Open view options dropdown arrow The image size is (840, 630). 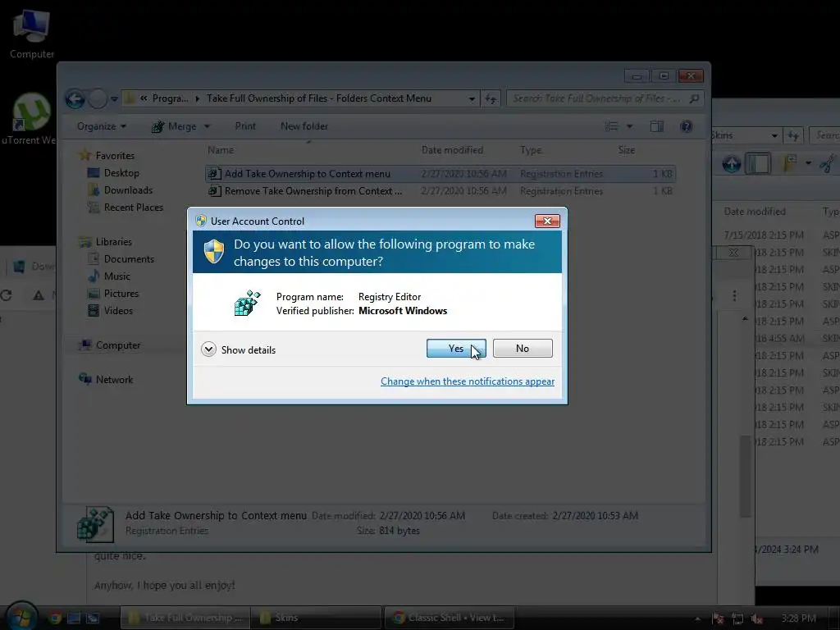pos(629,126)
